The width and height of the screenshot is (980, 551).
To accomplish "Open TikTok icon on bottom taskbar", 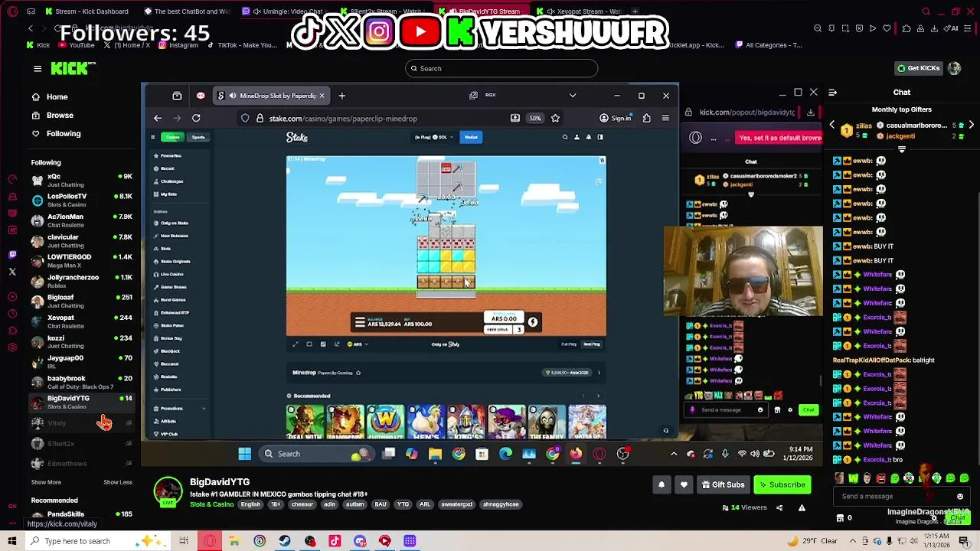I will coord(335,541).
